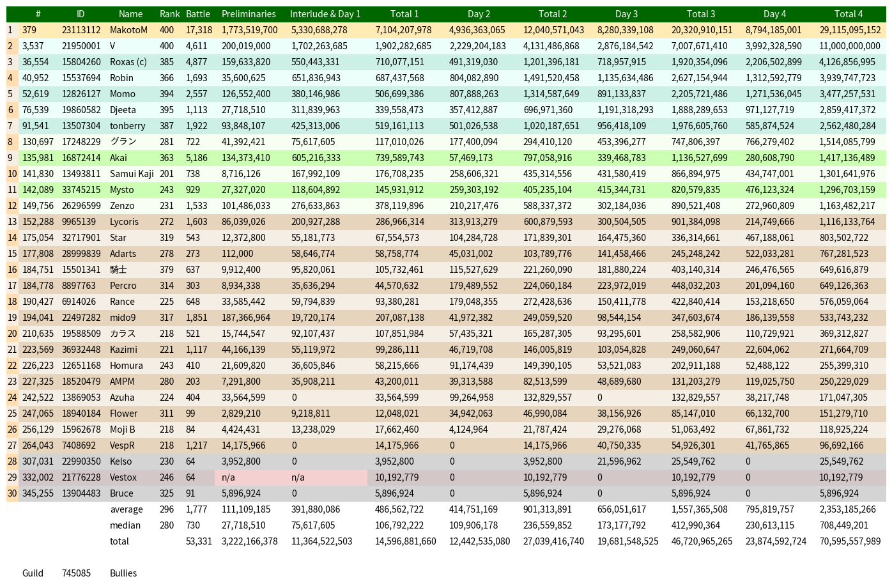Click the name cell 'Kelso'
Screen dimensions: 892x588
coord(121,461)
